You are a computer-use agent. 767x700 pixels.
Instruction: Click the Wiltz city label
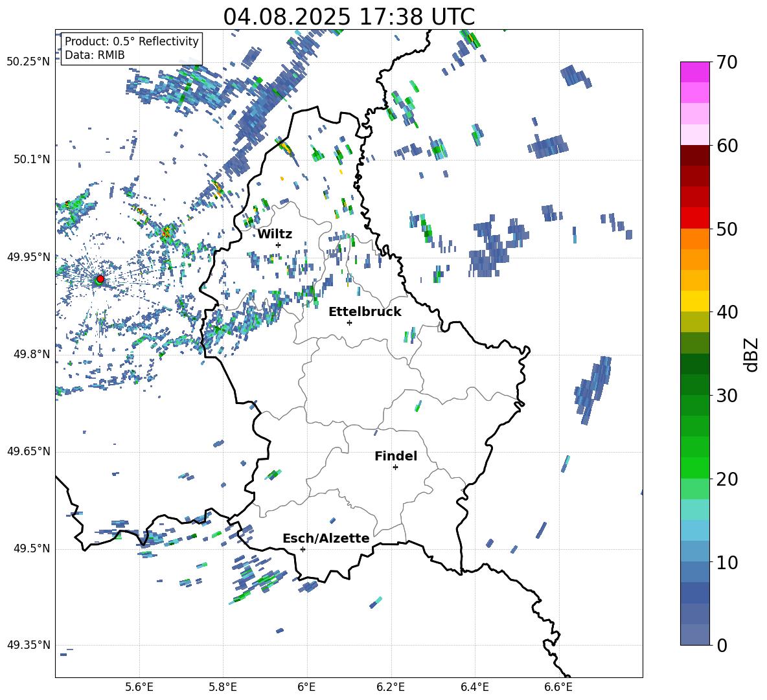[x=275, y=234]
